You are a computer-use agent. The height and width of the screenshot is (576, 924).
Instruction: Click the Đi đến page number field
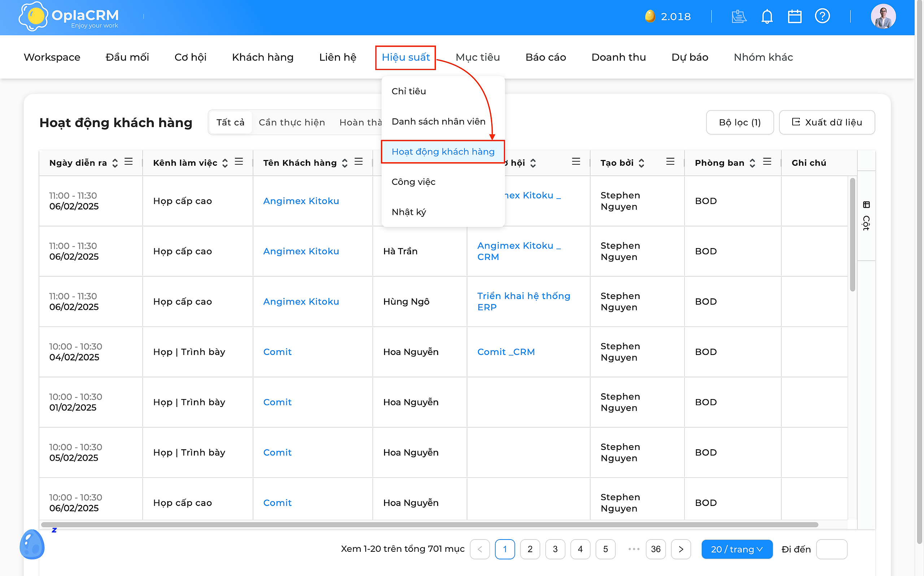tap(831, 549)
